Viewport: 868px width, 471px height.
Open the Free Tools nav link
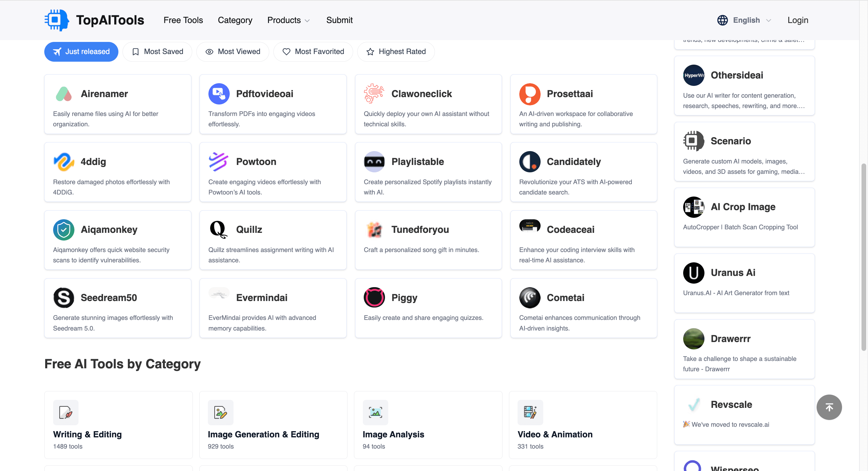[x=183, y=20]
